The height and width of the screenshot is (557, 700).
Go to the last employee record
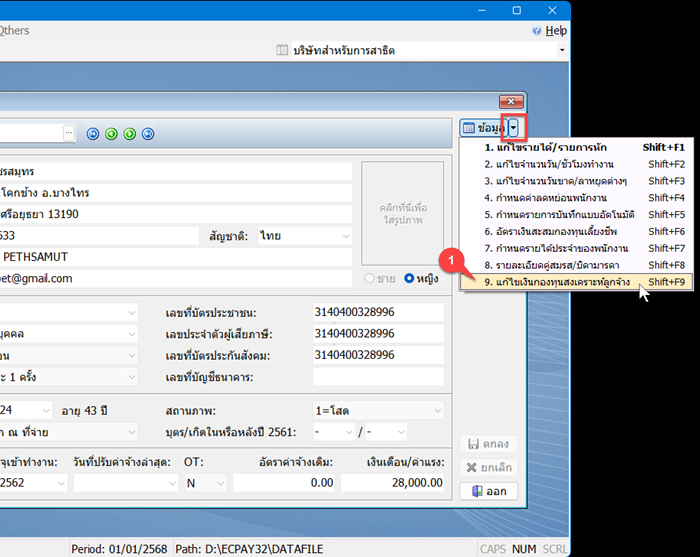point(147,133)
